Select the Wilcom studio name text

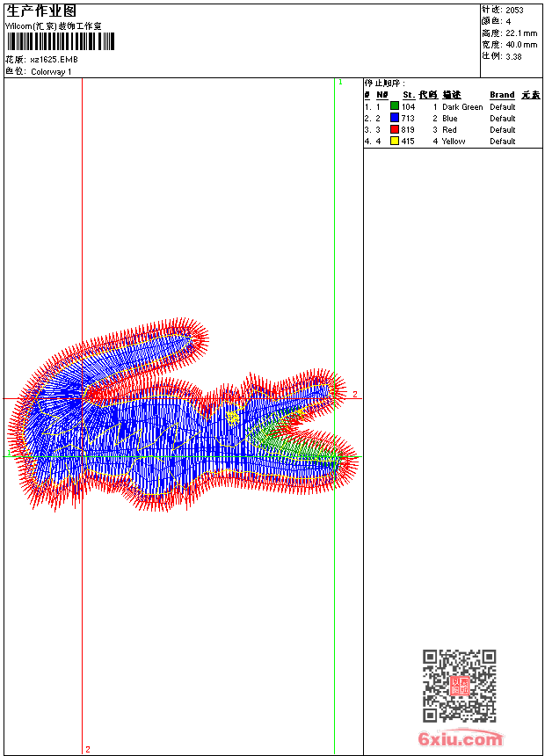click(x=54, y=26)
